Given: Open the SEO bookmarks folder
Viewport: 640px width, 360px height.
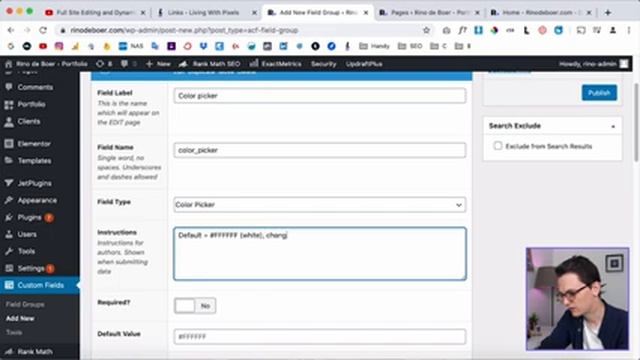Looking at the screenshot, I should [410, 46].
